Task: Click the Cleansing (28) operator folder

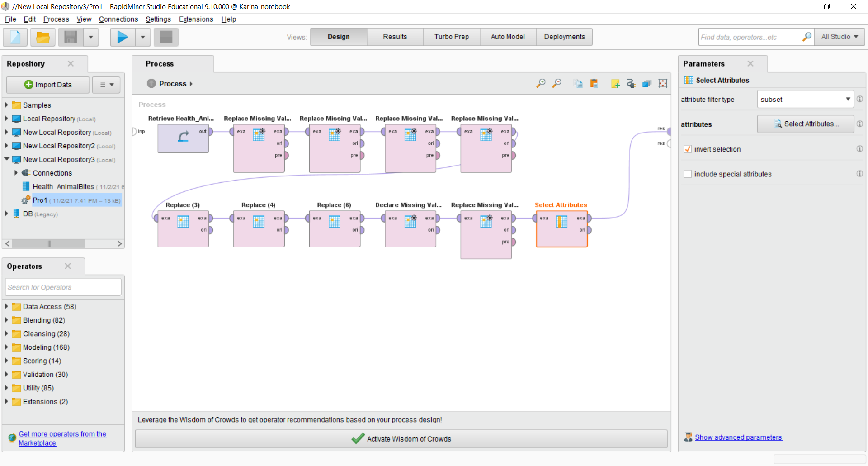Action: (x=46, y=333)
